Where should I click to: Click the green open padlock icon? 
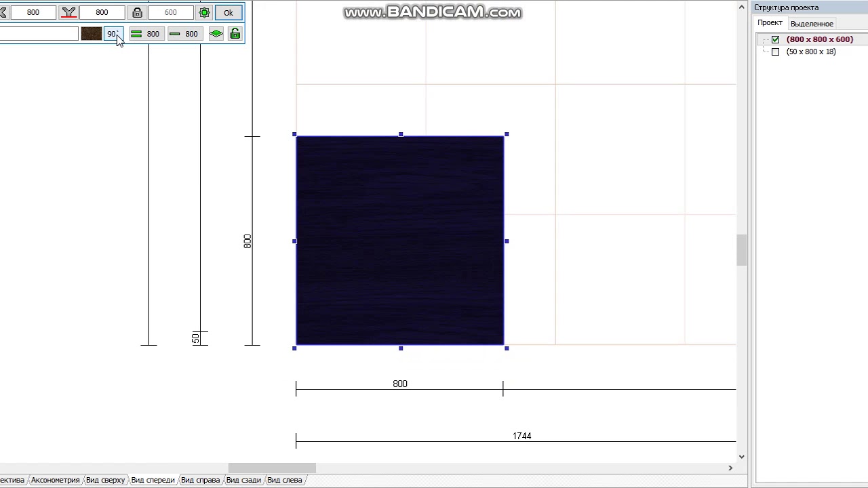pyautogui.click(x=235, y=34)
